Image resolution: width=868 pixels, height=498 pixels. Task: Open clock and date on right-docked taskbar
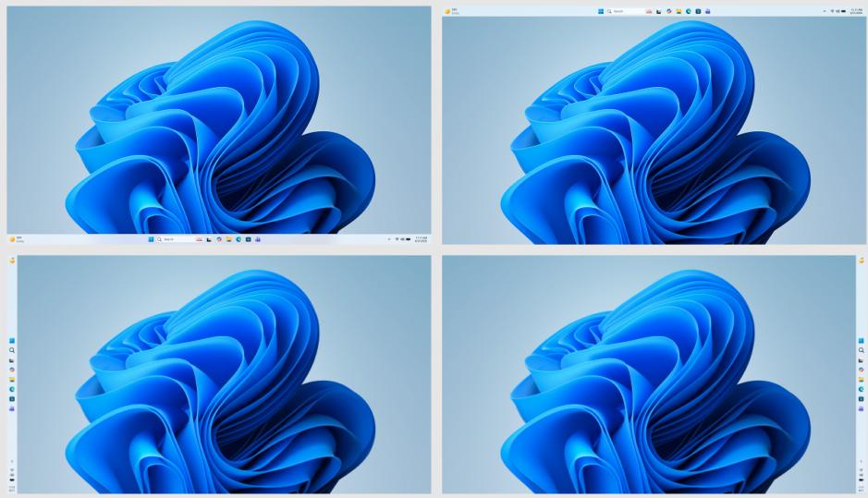pos(862,489)
